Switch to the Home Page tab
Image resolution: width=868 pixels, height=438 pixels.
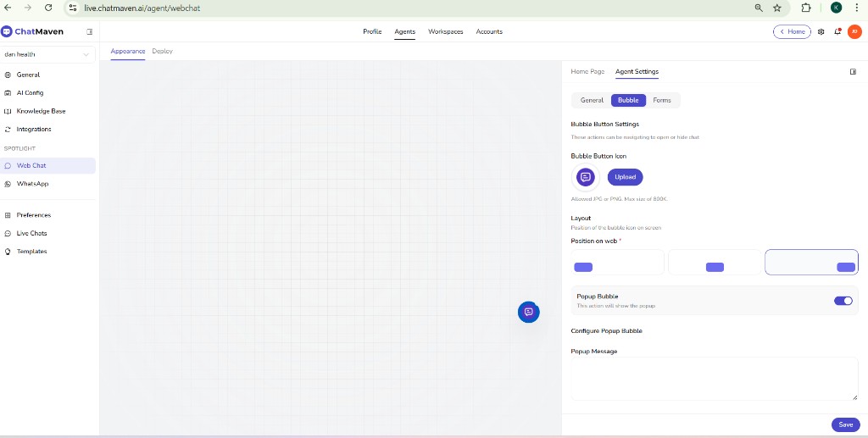[587, 71]
